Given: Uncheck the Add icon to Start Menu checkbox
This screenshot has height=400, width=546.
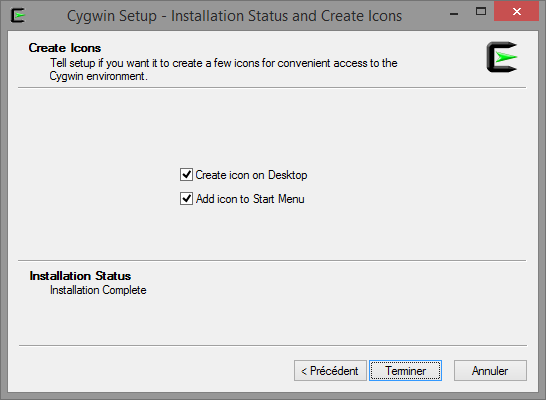Looking at the screenshot, I should coord(186,198).
